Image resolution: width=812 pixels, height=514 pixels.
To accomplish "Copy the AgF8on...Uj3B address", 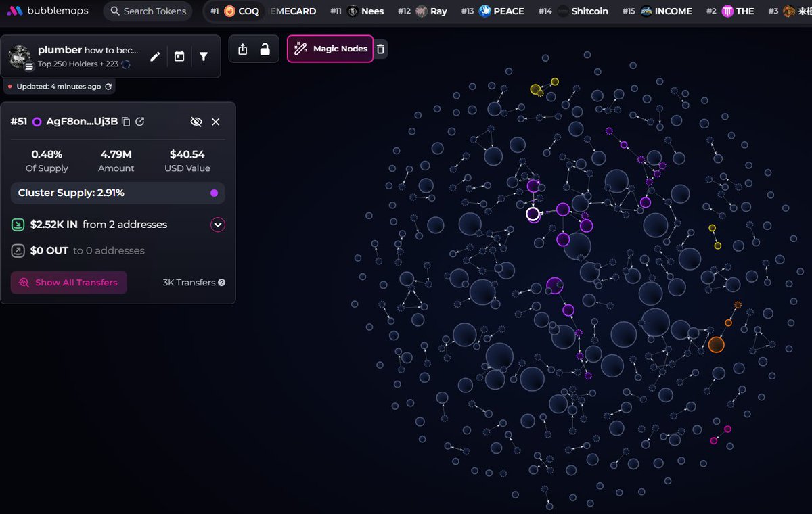I will pos(126,122).
